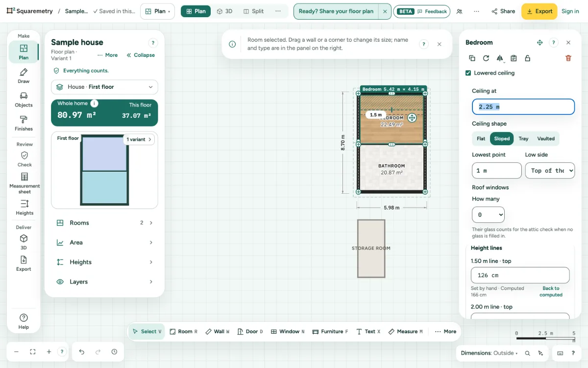Select the Wall tool in bottom toolbar
This screenshot has height=368, width=588.
click(x=218, y=332)
